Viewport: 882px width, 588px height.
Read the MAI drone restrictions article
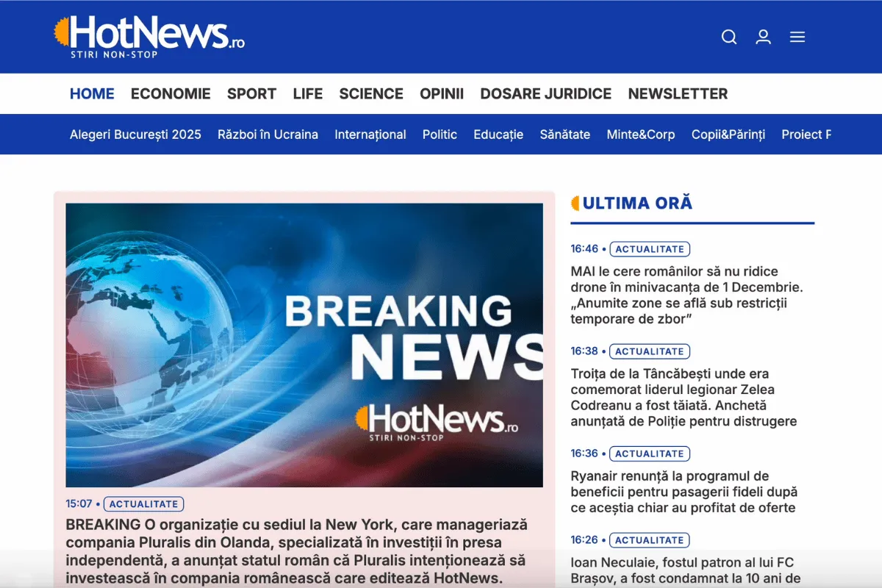tap(686, 295)
